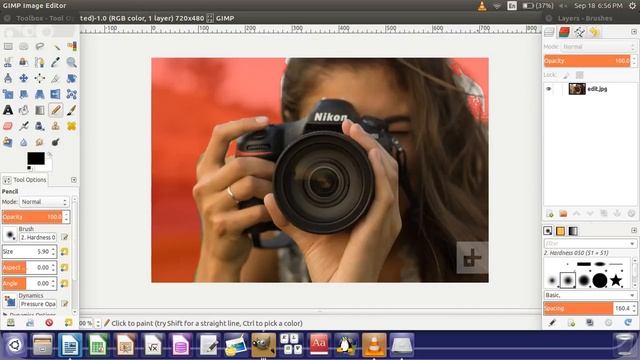
Task: Click the edit.jpg layer thumbnail
Action: tap(577, 89)
